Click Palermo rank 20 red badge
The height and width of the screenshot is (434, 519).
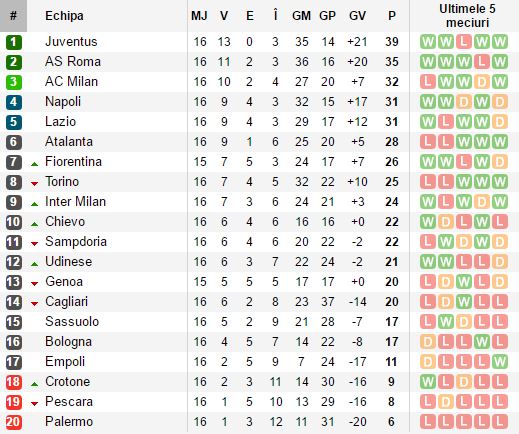[x=14, y=422]
